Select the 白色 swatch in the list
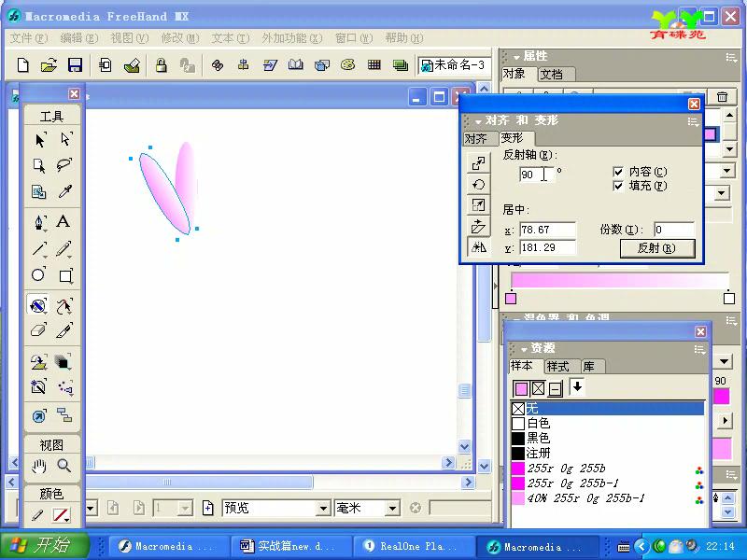This screenshot has height=560, width=747. [608, 424]
